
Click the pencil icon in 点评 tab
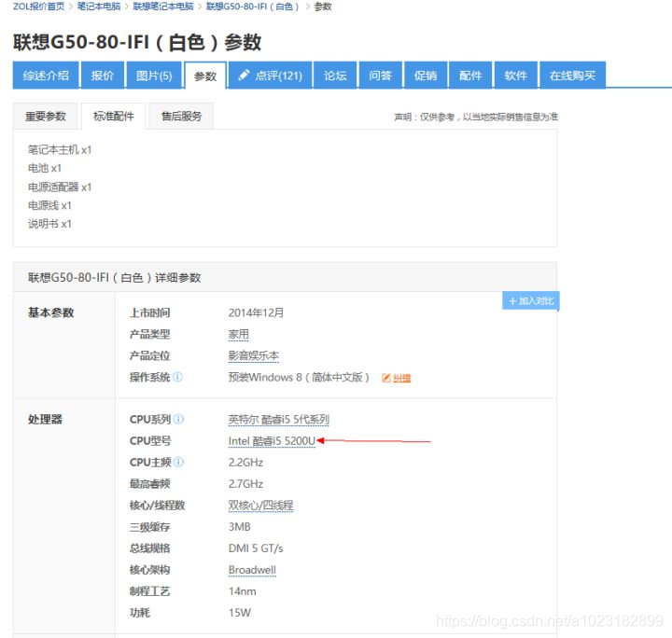244,75
